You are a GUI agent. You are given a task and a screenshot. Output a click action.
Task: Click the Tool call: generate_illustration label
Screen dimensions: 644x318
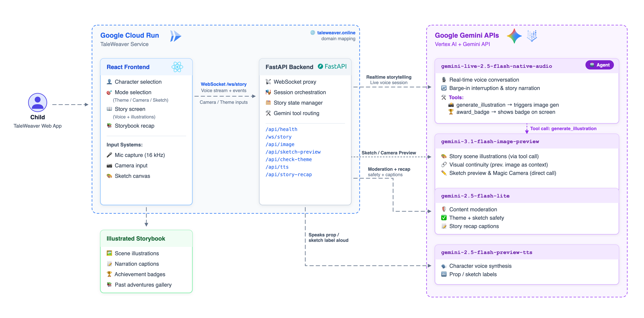563,129
